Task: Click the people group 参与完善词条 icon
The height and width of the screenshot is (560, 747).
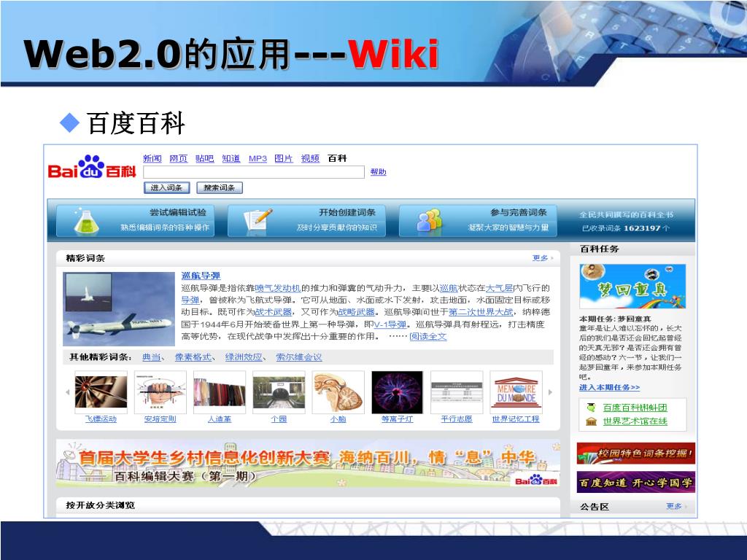Action: 429,221
